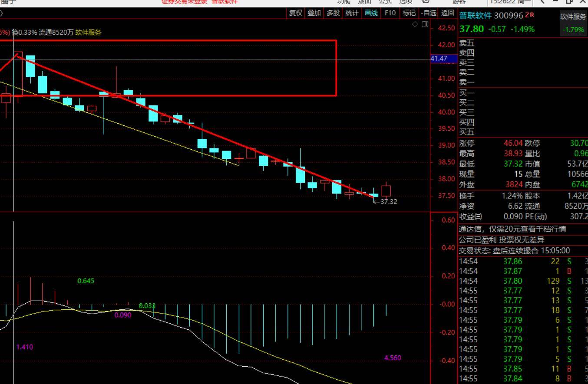Select the 买一 bid row
Image resolution: width=588 pixels, height=384 pixels.
(523, 93)
